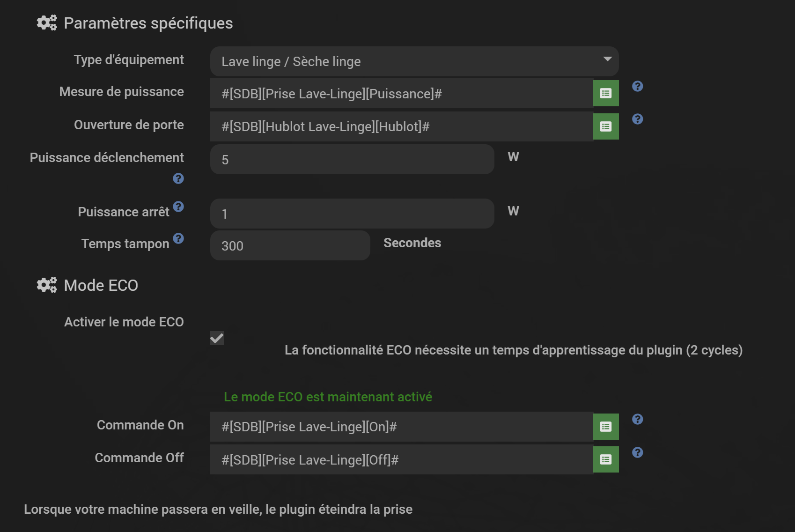This screenshot has height=532, width=795.
Task: Show help for Commande Off
Action: pos(637,452)
